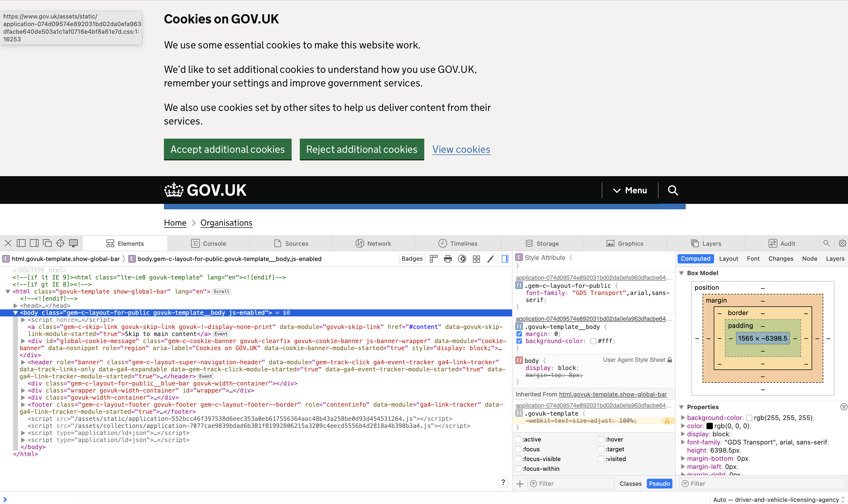This screenshot has height=504, width=848.
Task: Click the body breadcrumb element icon
Action: pos(132,259)
